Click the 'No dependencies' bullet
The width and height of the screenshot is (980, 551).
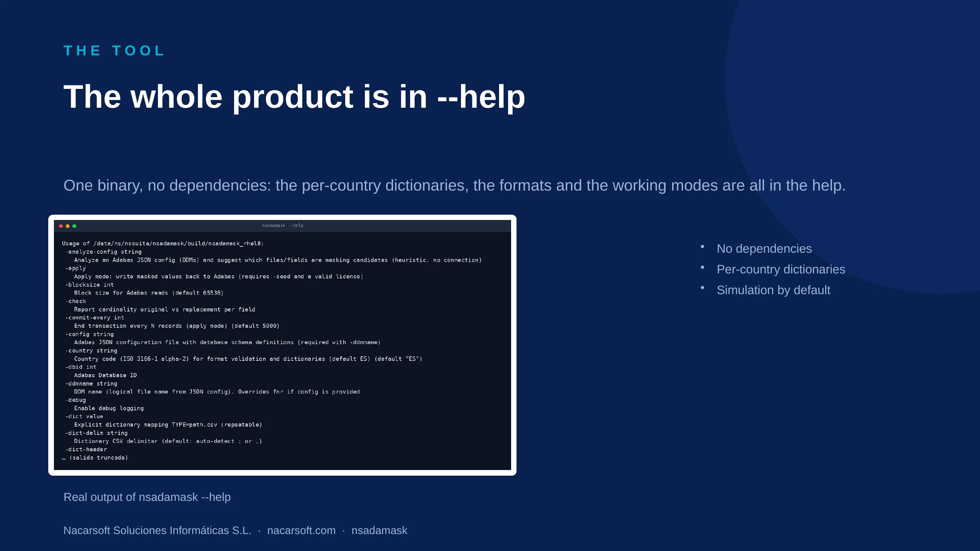pyautogui.click(x=764, y=249)
